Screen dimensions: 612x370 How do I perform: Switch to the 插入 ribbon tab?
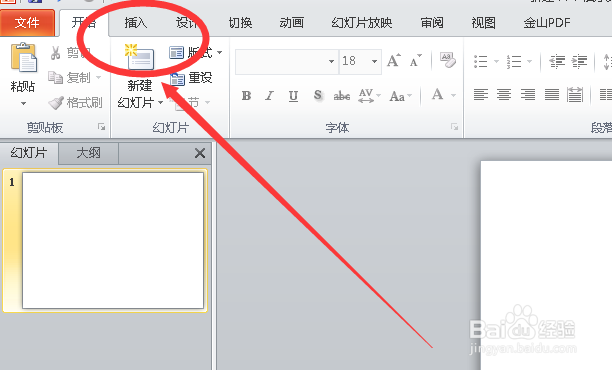pos(135,23)
